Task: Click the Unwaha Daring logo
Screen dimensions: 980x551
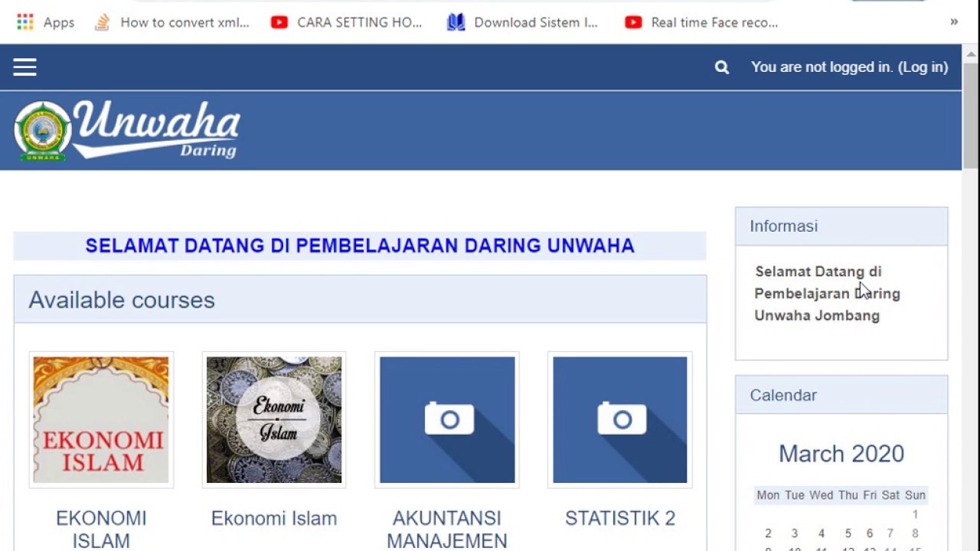Action: [127, 130]
